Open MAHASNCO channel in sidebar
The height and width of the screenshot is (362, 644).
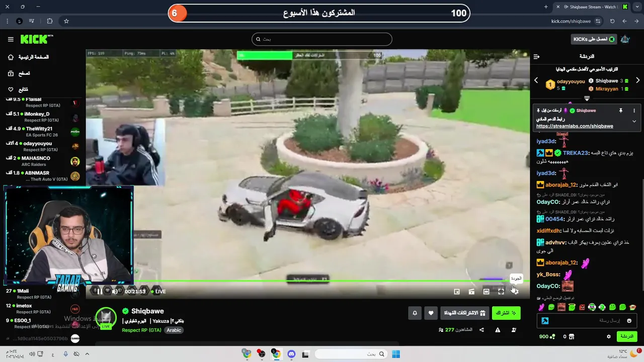43,161
